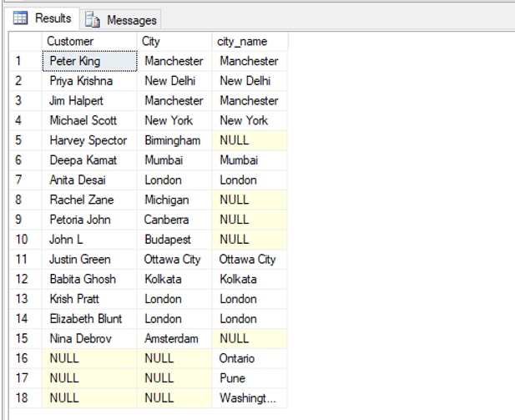Select row header number 9

[x=26, y=220]
